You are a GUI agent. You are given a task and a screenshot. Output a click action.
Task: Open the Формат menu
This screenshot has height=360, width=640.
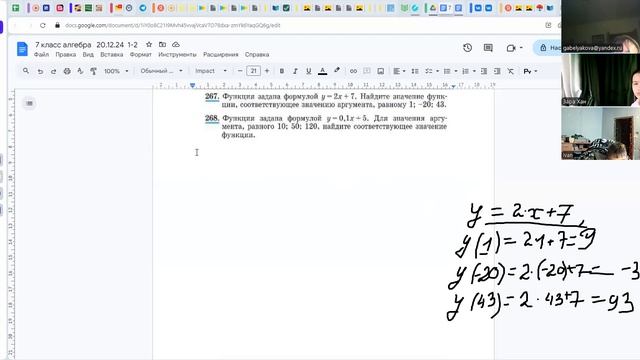(x=140, y=54)
